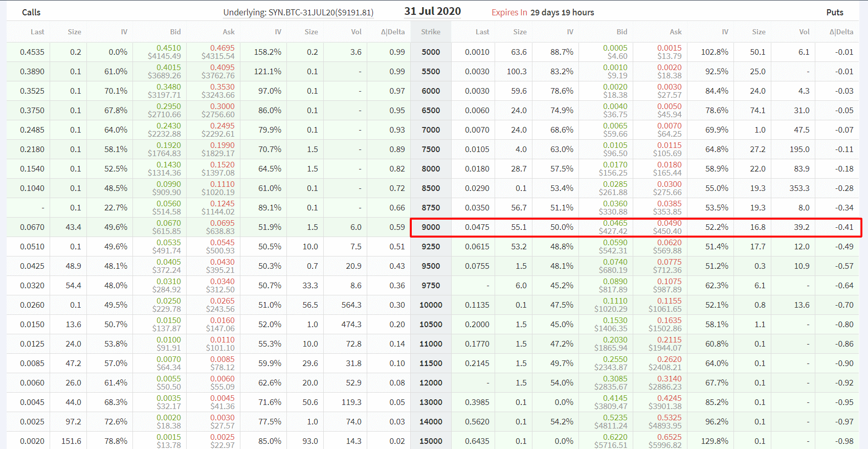Click put last 0.0350 at strike 8750
The width and height of the screenshot is (868, 449).
coord(477,208)
